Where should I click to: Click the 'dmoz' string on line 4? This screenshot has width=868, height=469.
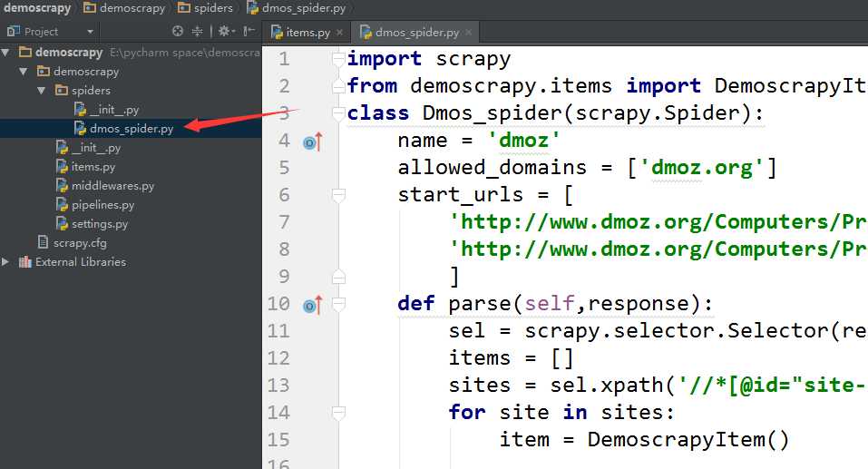(x=523, y=140)
